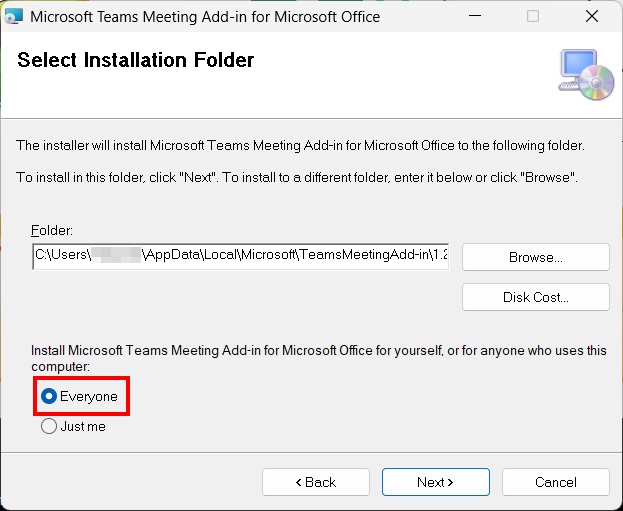Choose the Just me install option

pos(49,426)
